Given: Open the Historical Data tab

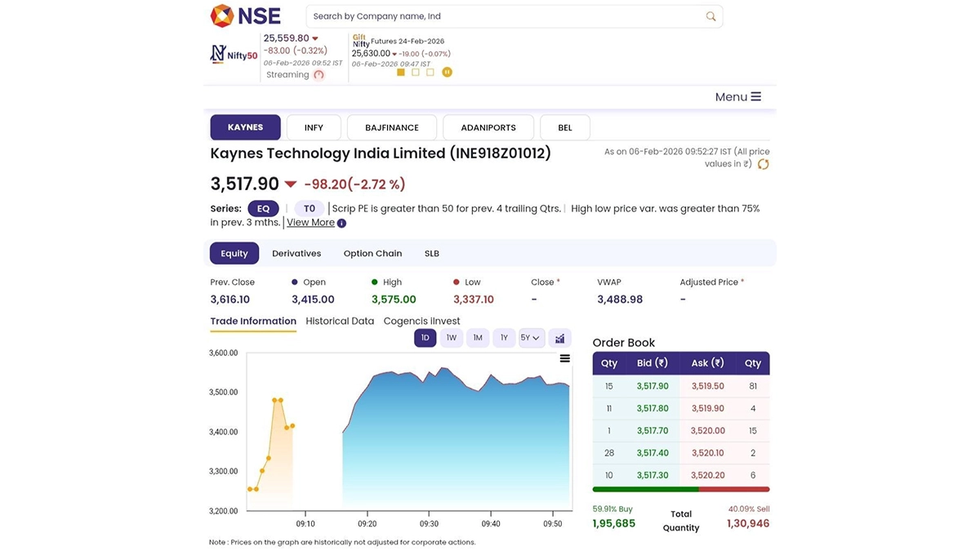Looking at the screenshot, I should pyautogui.click(x=340, y=322).
